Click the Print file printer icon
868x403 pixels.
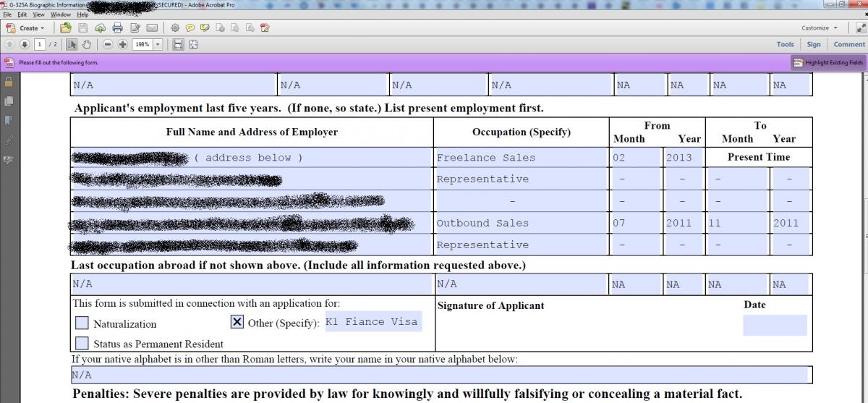pyautogui.click(x=117, y=28)
